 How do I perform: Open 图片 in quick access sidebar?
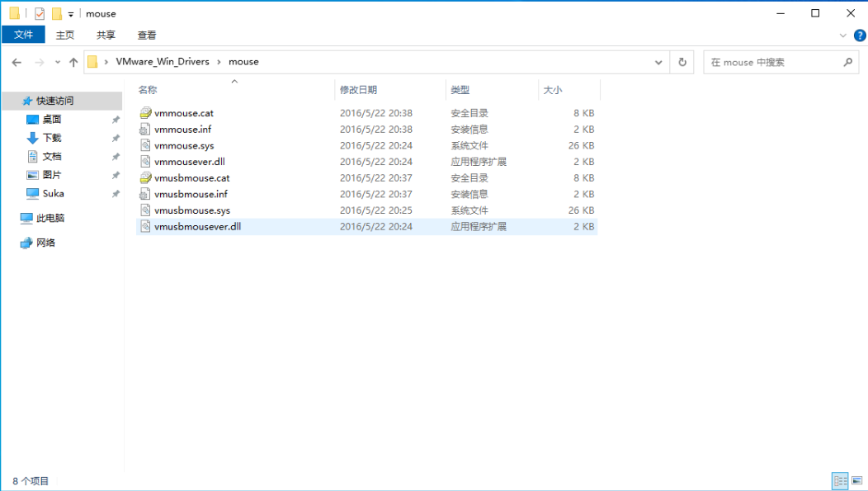tap(51, 175)
